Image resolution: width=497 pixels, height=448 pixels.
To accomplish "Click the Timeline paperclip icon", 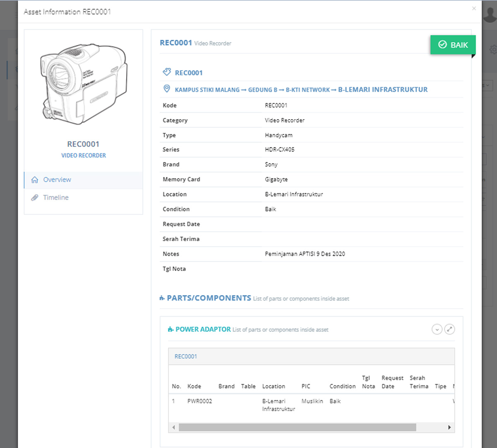I will [35, 198].
